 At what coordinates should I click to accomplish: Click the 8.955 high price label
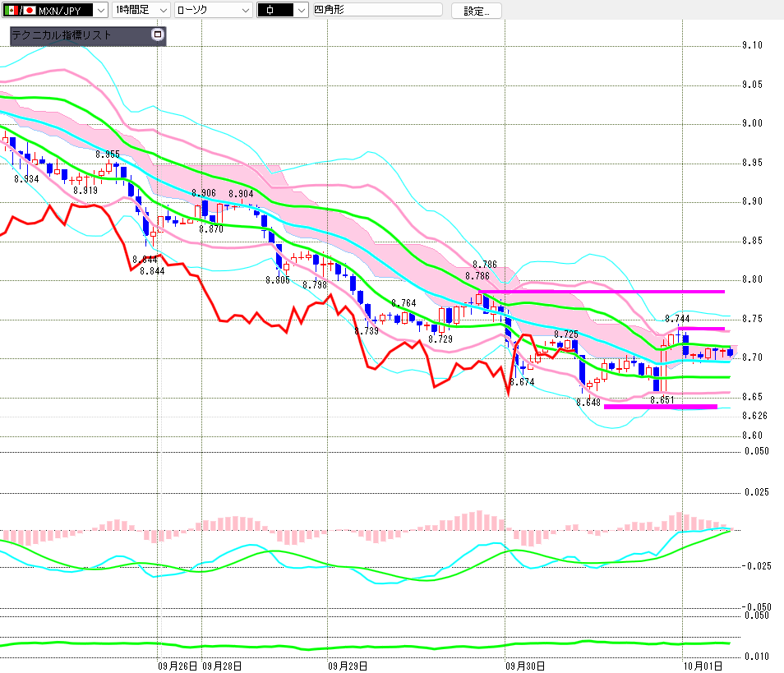108,154
